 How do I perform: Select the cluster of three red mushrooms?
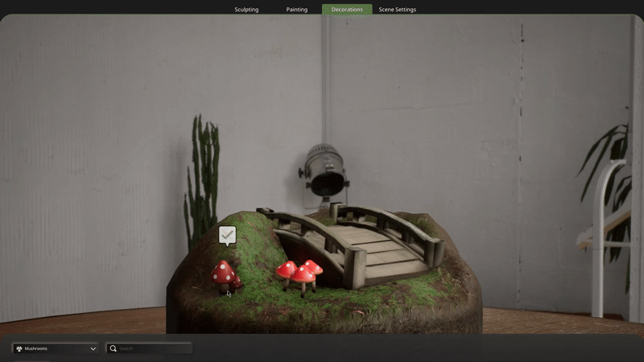[x=299, y=275]
